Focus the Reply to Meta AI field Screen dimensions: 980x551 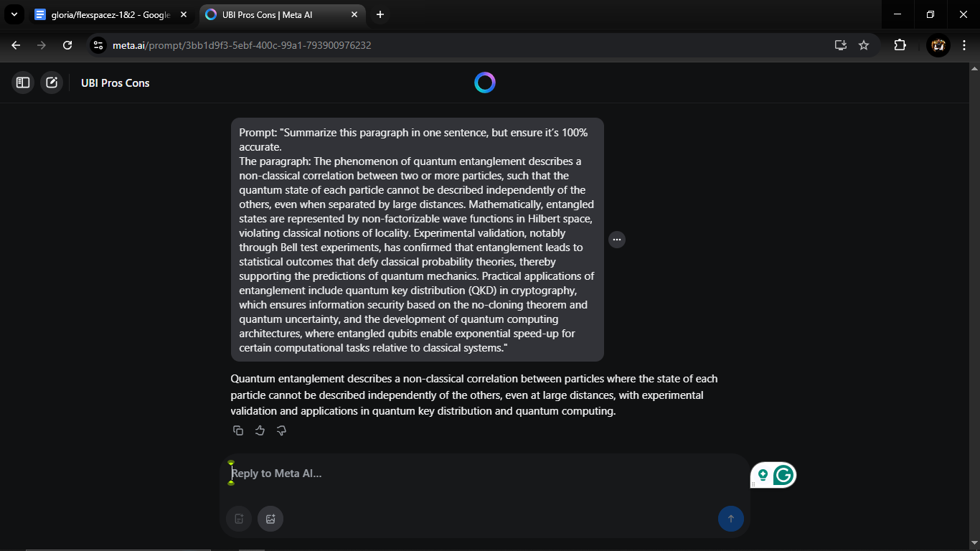click(x=484, y=474)
